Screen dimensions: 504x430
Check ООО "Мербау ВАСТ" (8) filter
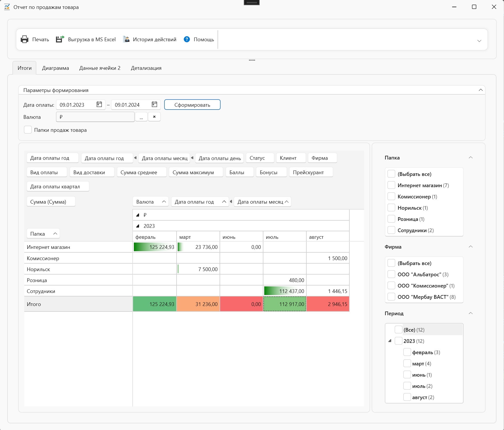click(x=391, y=297)
